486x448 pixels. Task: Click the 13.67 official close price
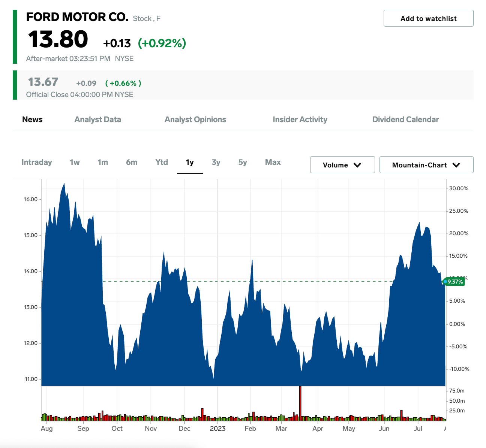(43, 82)
